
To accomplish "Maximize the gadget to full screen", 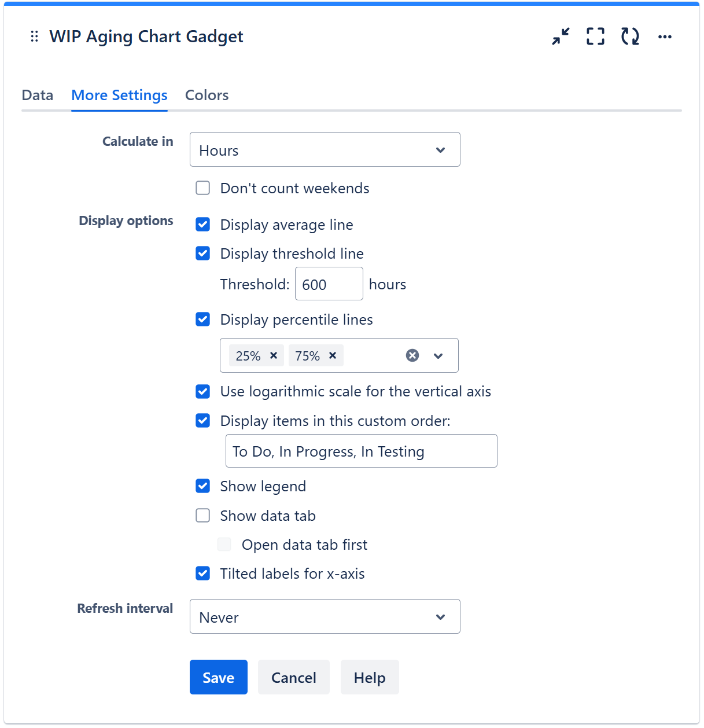I will (x=595, y=36).
